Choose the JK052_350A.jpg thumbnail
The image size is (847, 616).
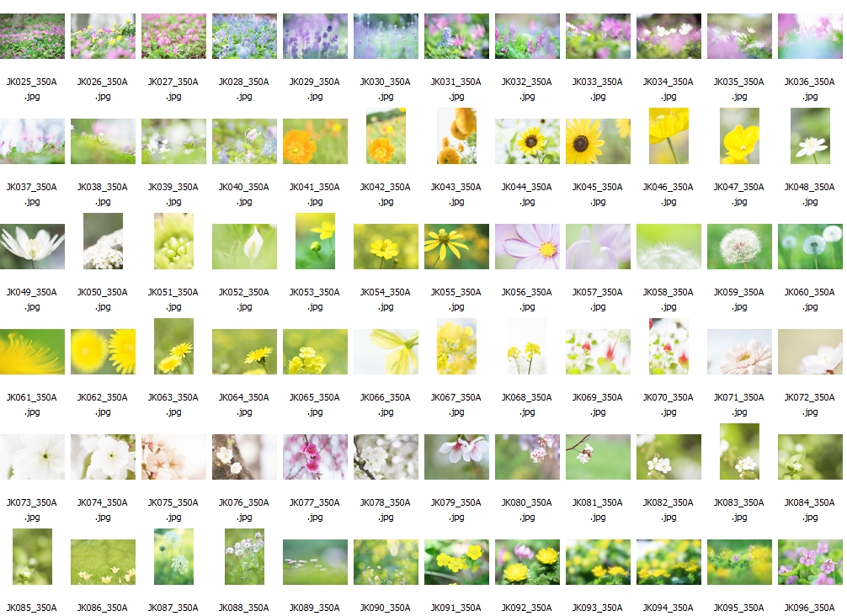pyautogui.click(x=244, y=247)
